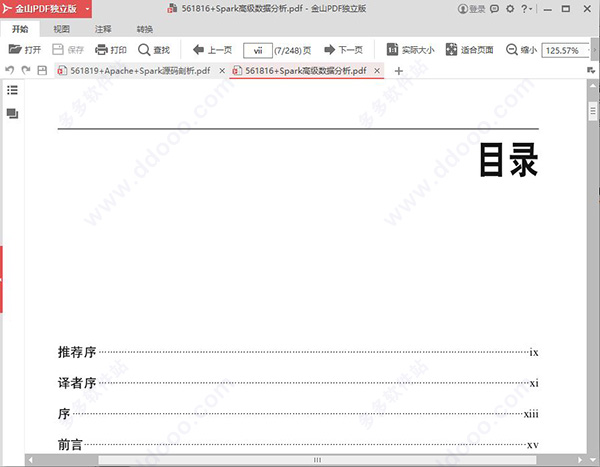Click the 序 contents entry for xiii
600x467 pixels.
[x=298, y=414]
